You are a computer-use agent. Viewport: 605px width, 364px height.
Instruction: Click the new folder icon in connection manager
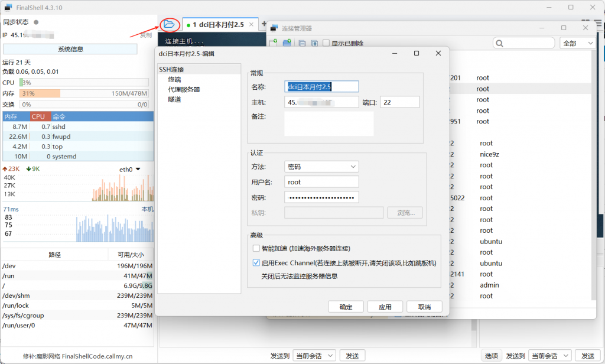pos(287,43)
